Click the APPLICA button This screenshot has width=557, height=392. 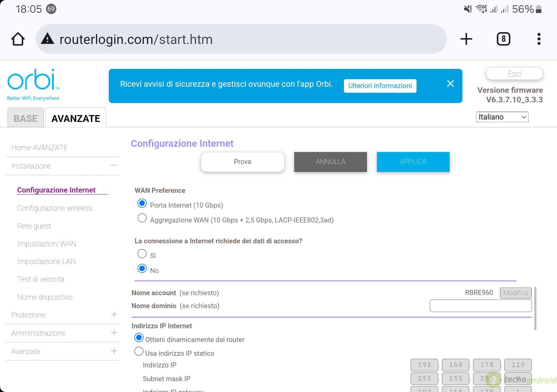413,162
